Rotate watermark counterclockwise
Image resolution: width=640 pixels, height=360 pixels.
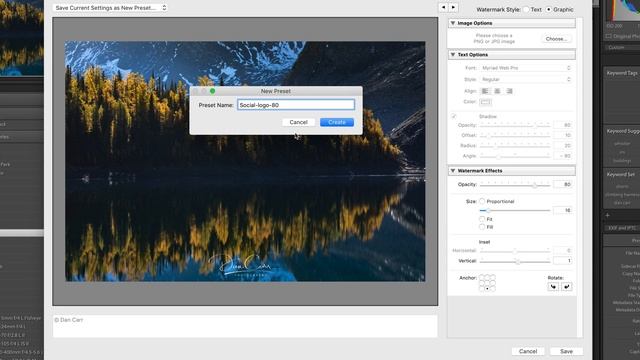coord(553,287)
